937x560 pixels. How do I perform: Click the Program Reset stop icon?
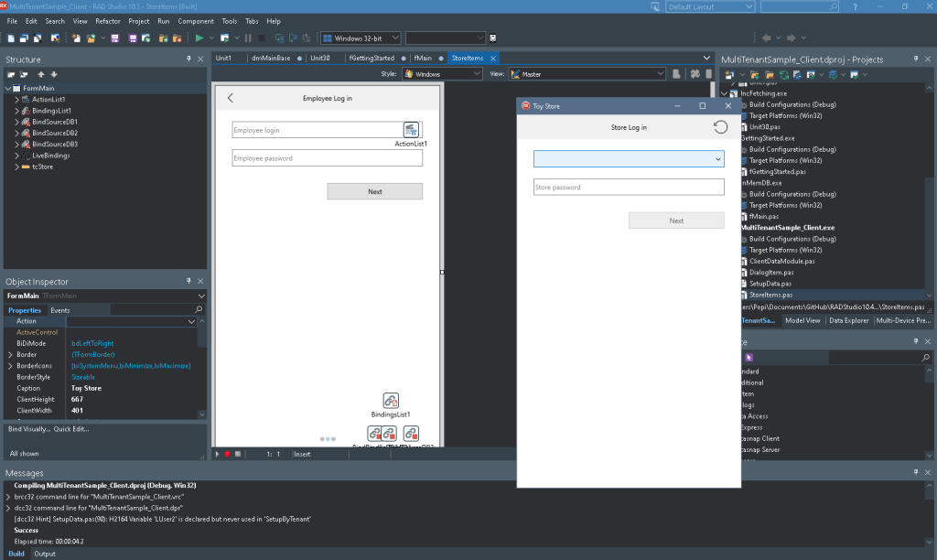point(262,38)
